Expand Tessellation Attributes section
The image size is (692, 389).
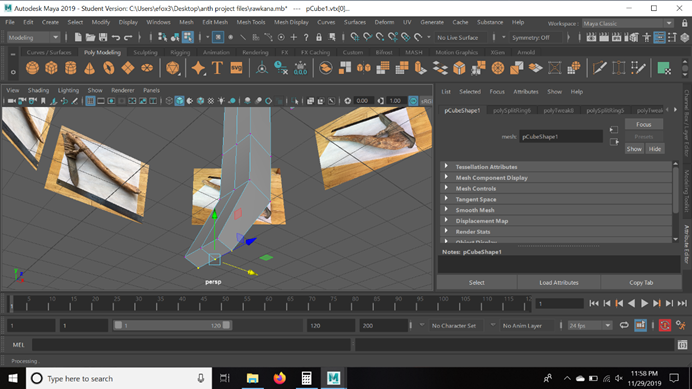(x=556, y=167)
